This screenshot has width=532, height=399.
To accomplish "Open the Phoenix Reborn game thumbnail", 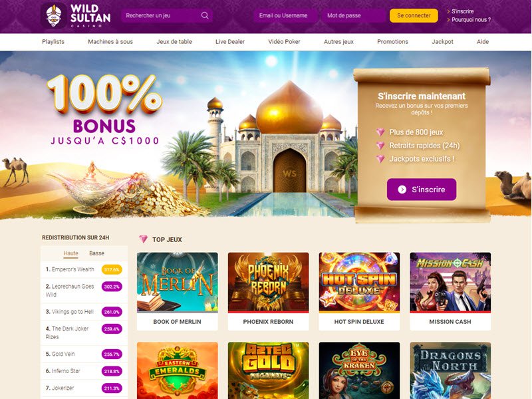I will click(269, 291).
